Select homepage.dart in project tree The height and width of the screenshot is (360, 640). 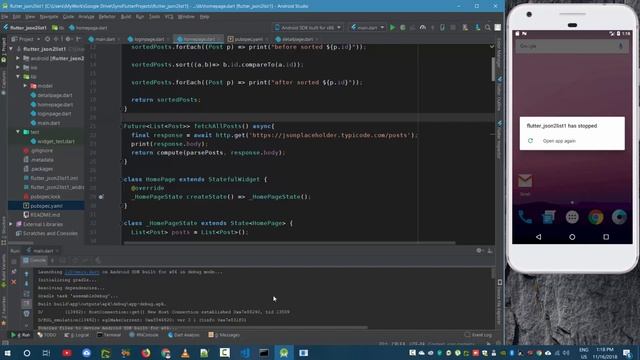pyautogui.click(x=55, y=104)
